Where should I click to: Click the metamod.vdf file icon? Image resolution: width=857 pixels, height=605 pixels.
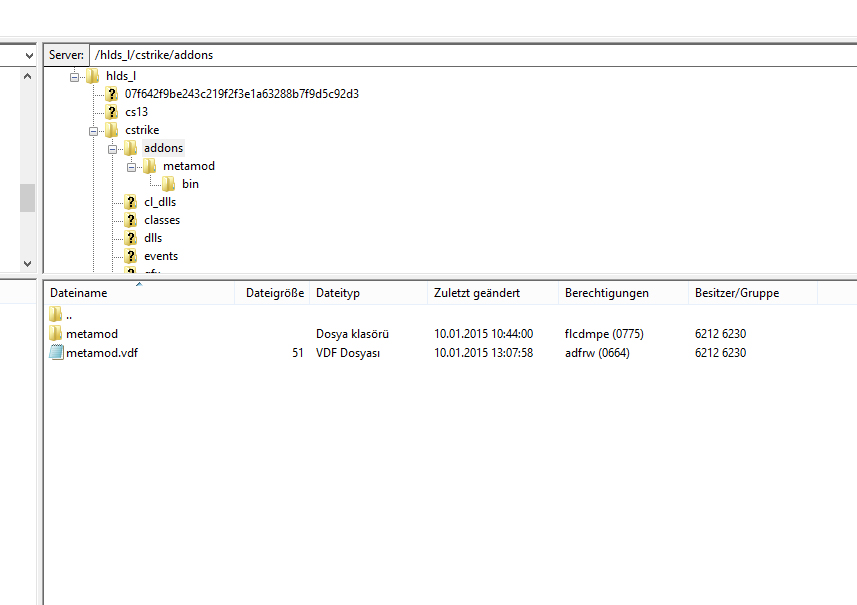pyautogui.click(x=56, y=353)
